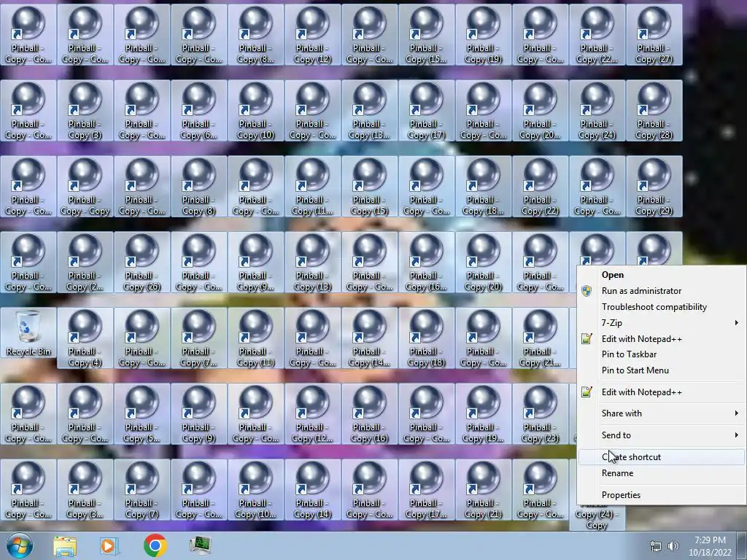Select the Pinball - Copy (11) shortcut
Viewport: 747px width, 560px height.
256,338
